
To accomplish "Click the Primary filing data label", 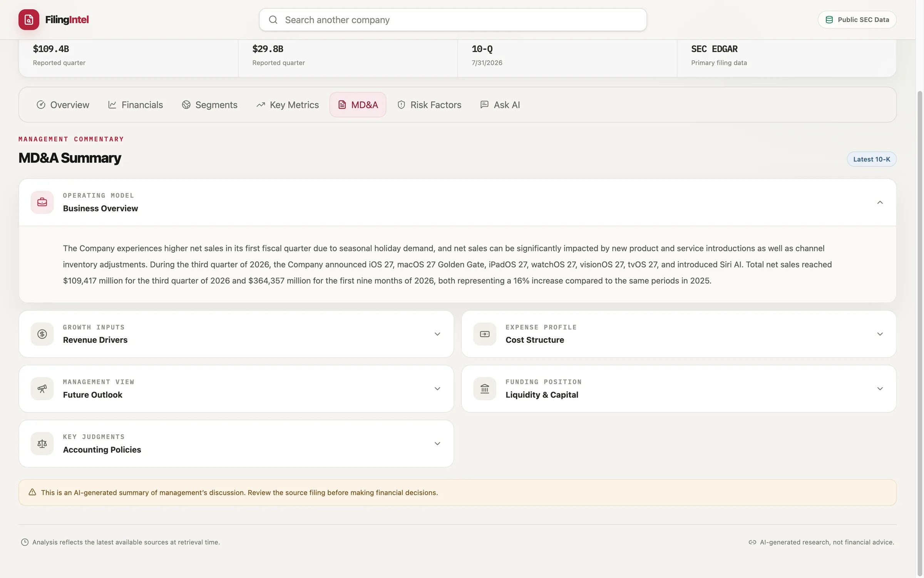I will (719, 63).
